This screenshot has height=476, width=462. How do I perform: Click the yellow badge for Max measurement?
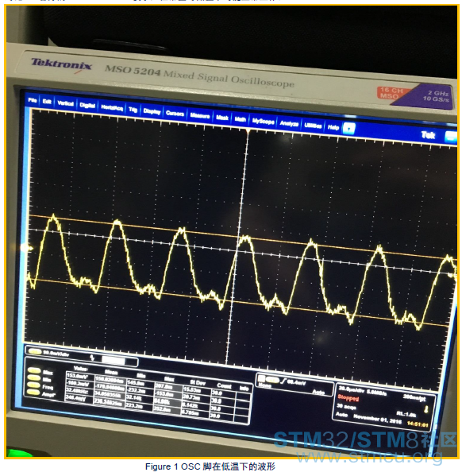point(34,370)
